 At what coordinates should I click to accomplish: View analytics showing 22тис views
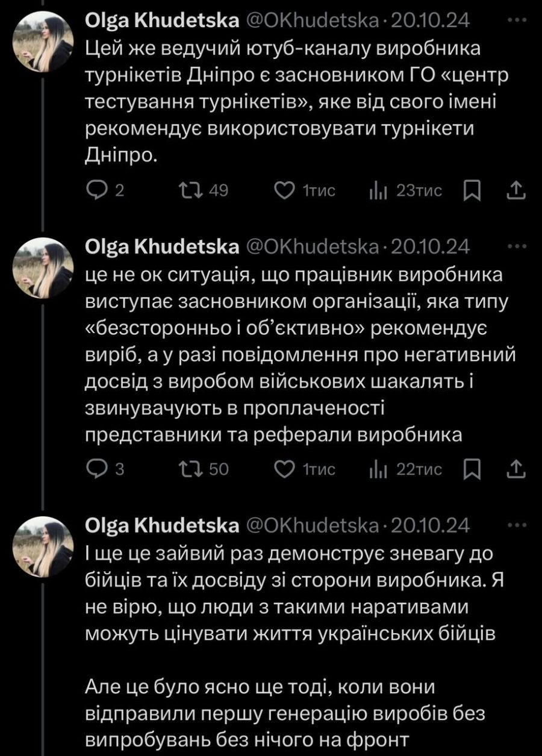click(x=376, y=469)
